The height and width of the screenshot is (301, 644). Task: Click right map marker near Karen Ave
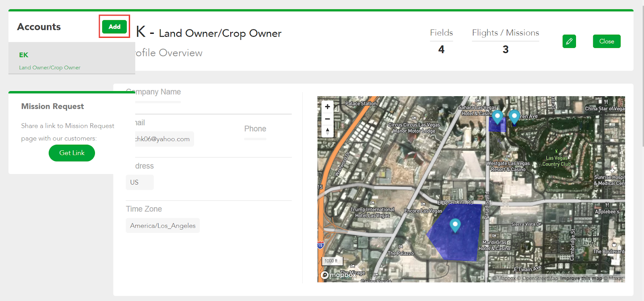pyautogui.click(x=514, y=117)
